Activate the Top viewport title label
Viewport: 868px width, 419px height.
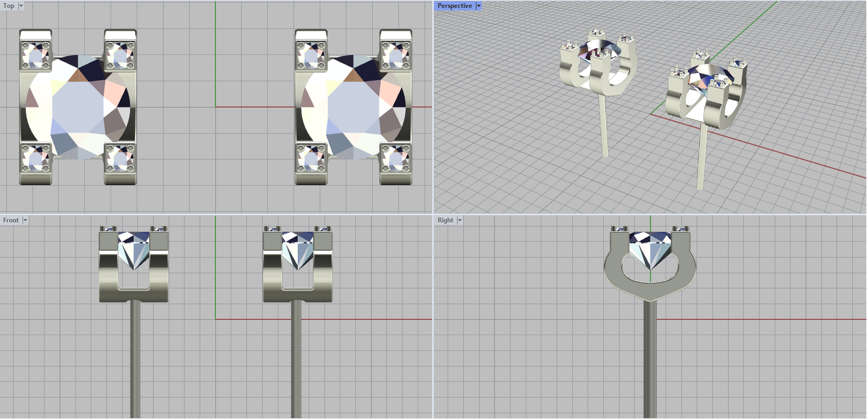(x=9, y=6)
